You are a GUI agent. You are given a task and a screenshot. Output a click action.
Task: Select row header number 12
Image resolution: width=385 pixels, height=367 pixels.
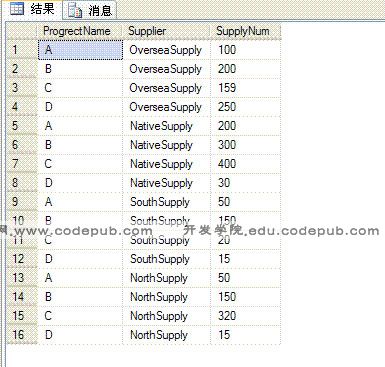(22, 259)
